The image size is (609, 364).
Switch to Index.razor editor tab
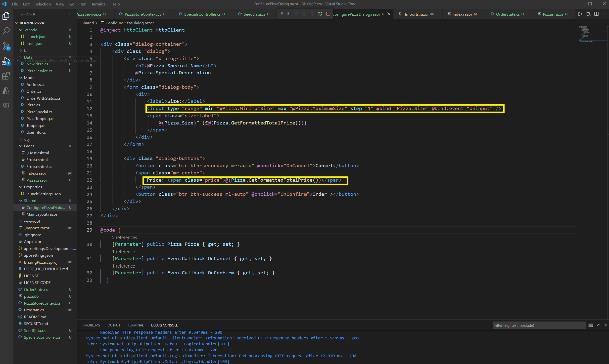tap(462, 14)
